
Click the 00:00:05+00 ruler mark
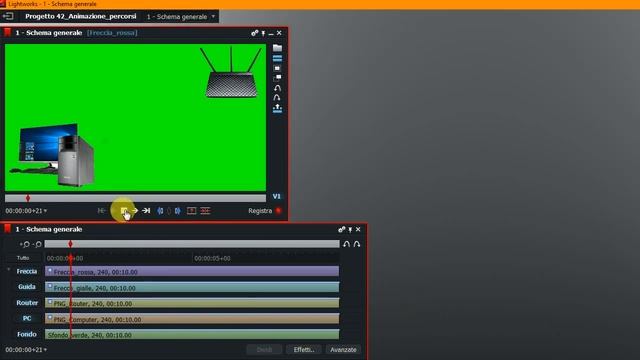[212, 258]
